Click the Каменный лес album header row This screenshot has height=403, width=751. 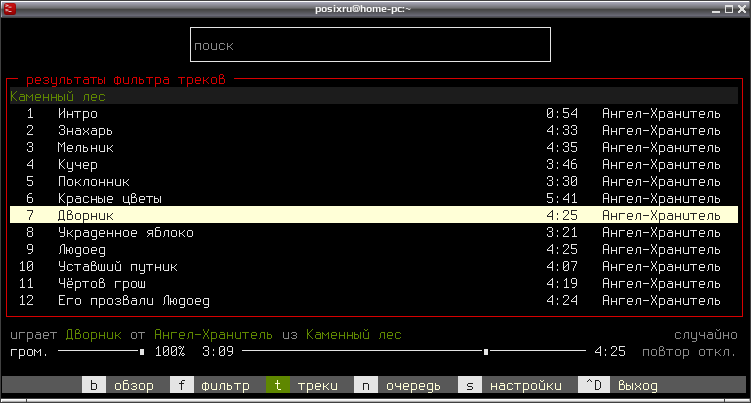[374, 96]
